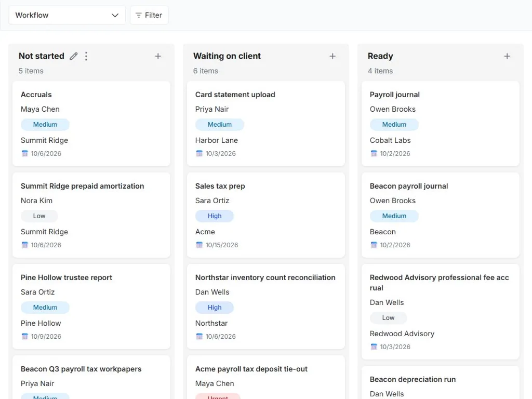The image size is (532, 399).
Task: Click client Harbor Lane
Action: tap(217, 140)
